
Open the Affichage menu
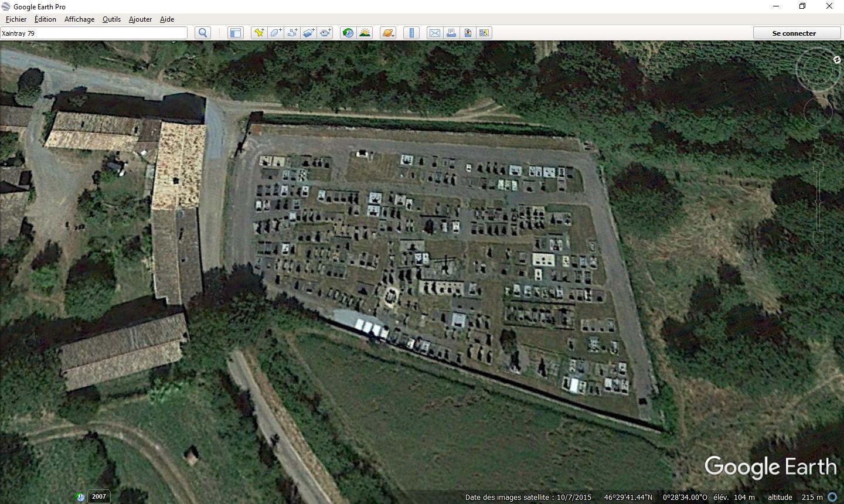(x=79, y=19)
